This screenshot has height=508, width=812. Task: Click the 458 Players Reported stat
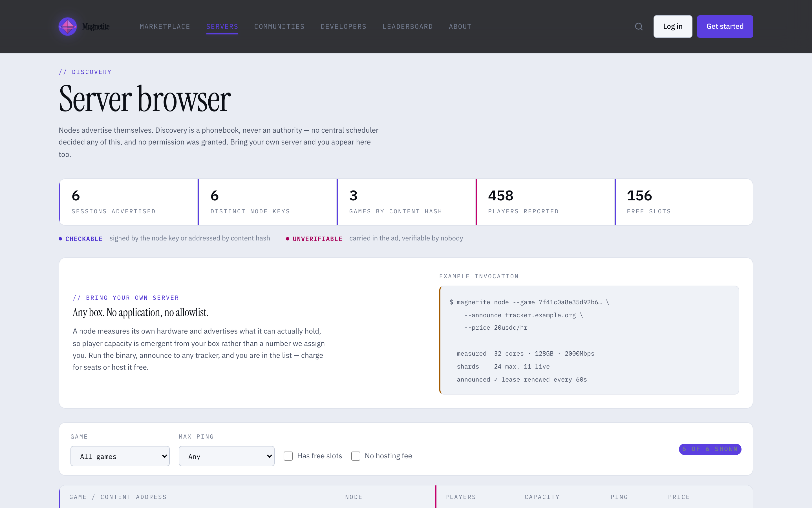545,202
